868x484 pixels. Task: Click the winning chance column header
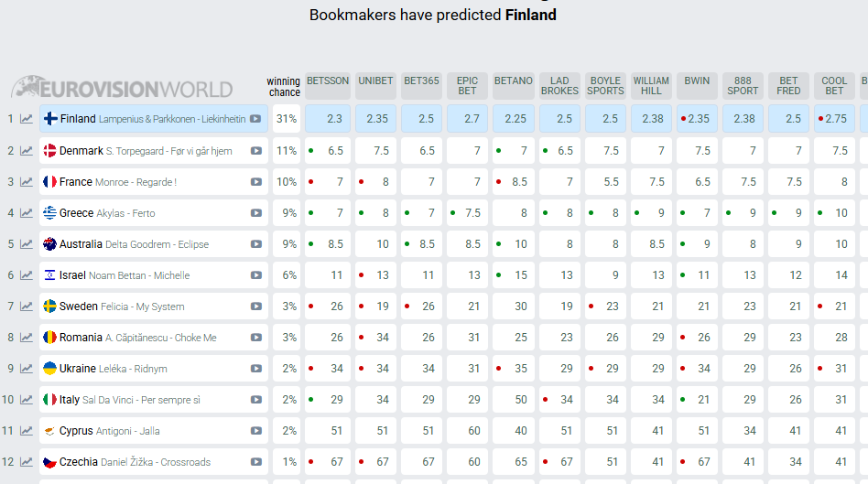tap(284, 87)
